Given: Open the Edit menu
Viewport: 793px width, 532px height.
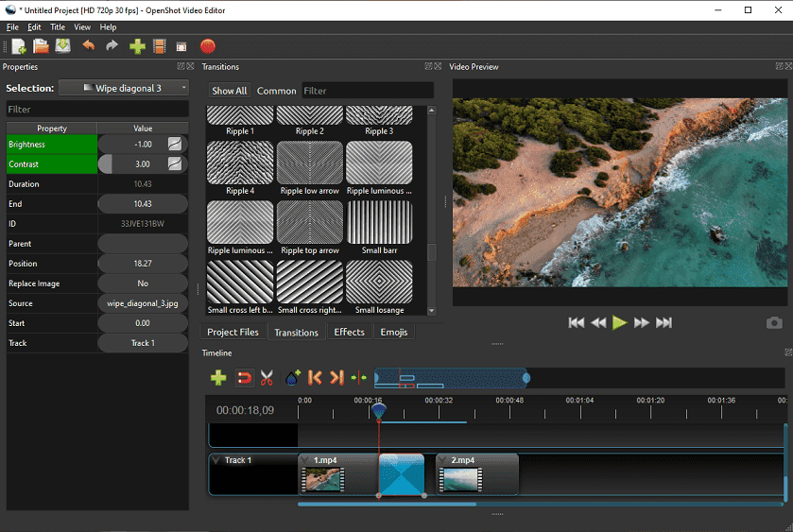Looking at the screenshot, I should pyautogui.click(x=34, y=27).
